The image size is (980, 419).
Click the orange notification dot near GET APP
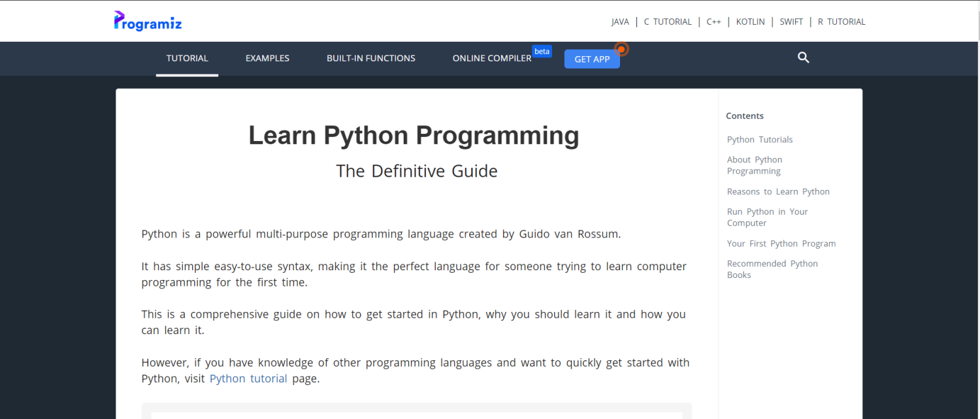click(621, 49)
